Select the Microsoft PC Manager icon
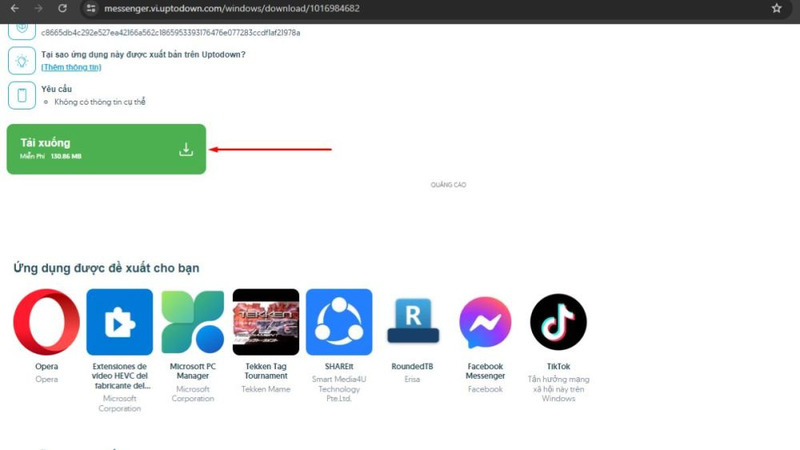This screenshot has height=450, width=800. click(x=193, y=322)
